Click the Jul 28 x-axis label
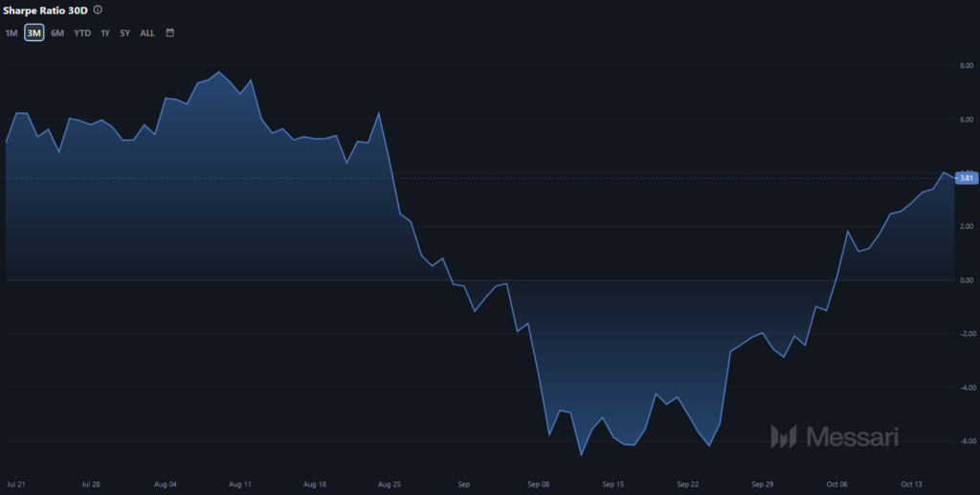 (x=91, y=484)
